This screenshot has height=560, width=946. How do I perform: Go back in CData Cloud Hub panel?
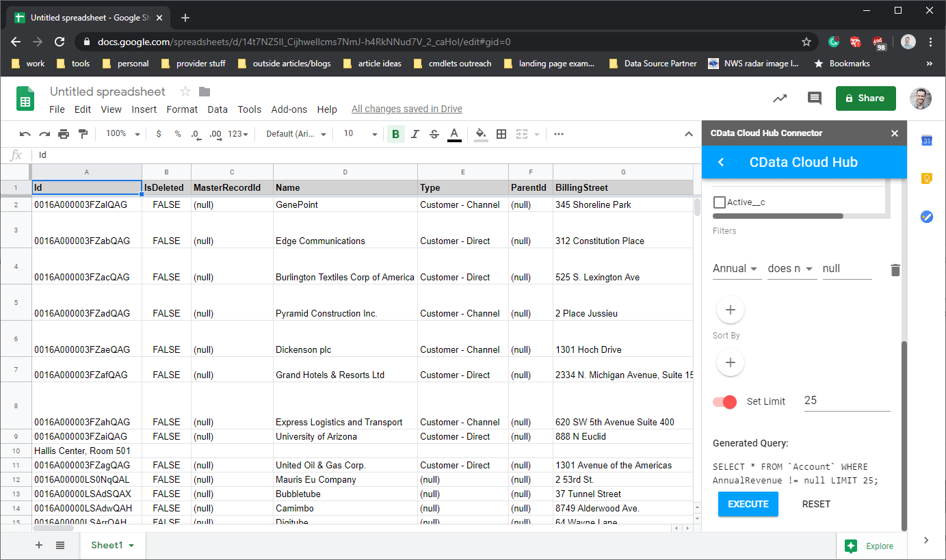coord(721,162)
